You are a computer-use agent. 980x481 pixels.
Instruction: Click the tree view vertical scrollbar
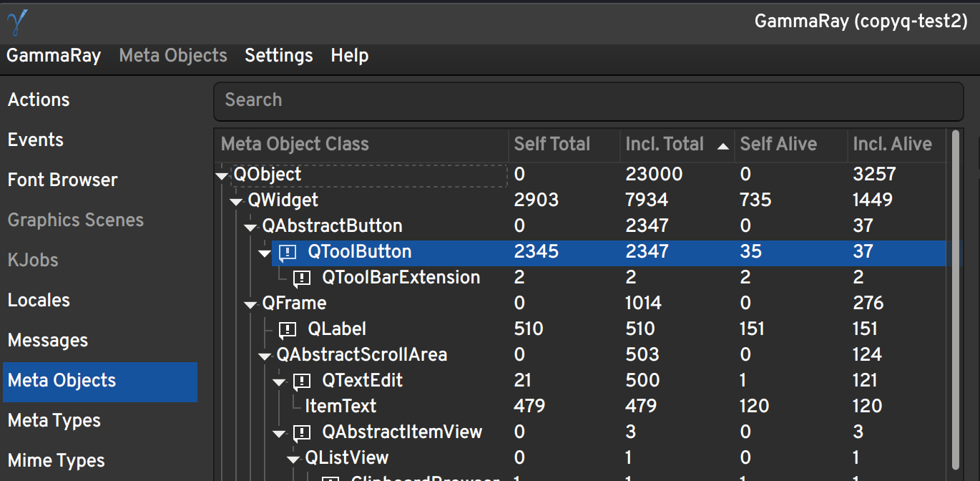coord(956,301)
